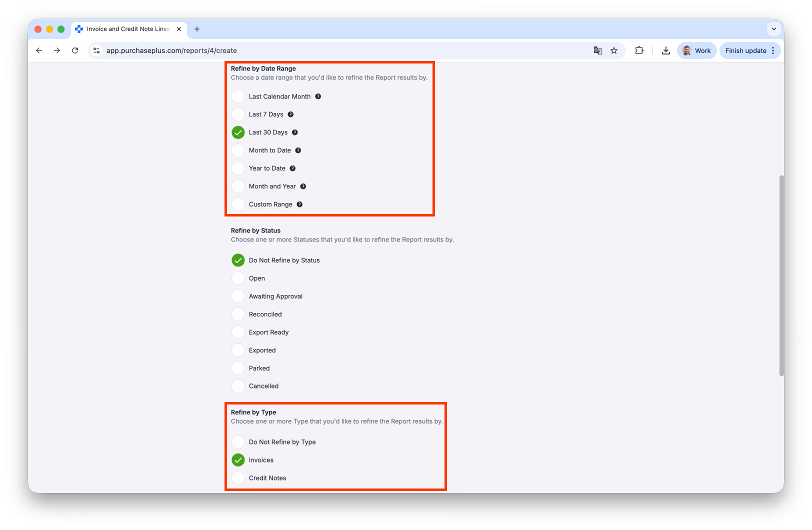Choose Month to Date radio option
The image size is (812, 530).
coord(238,150)
